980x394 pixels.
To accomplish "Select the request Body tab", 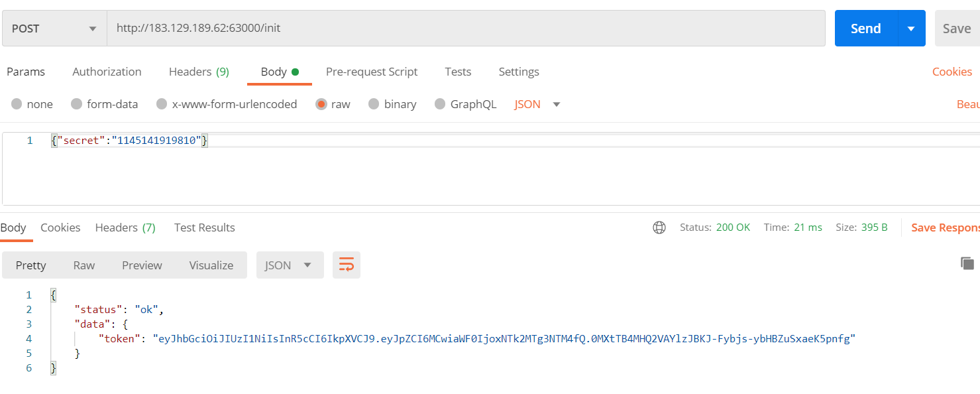I will tap(280, 72).
